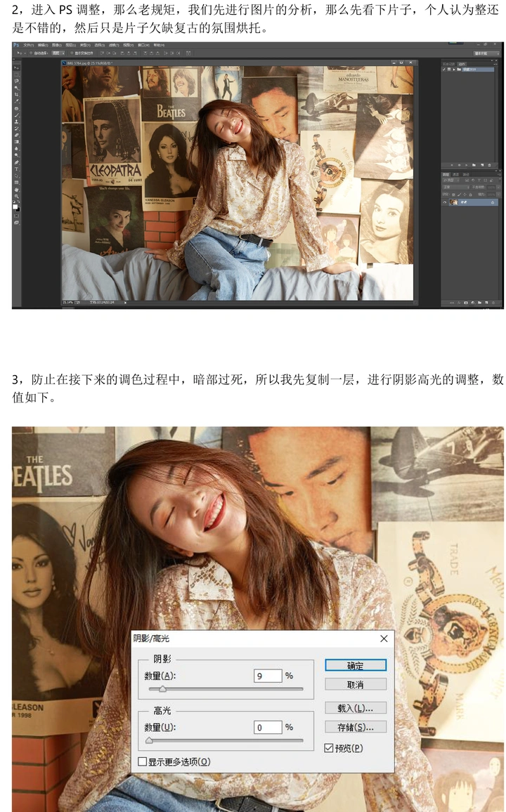Enable the 显示更多选项(O) checkbox
Image resolution: width=506 pixels, height=812 pixels.
(x=143, y=761)
